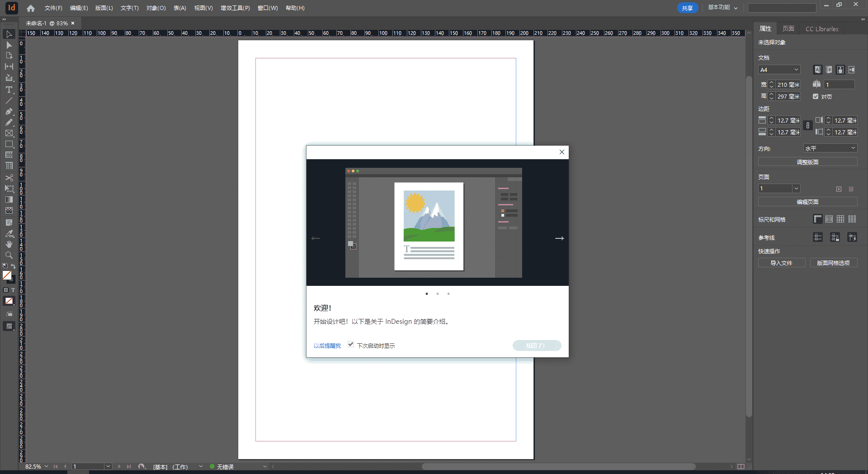868x474 pixels.
Task: Click the margin link chain icon
Action: [808, 126]
